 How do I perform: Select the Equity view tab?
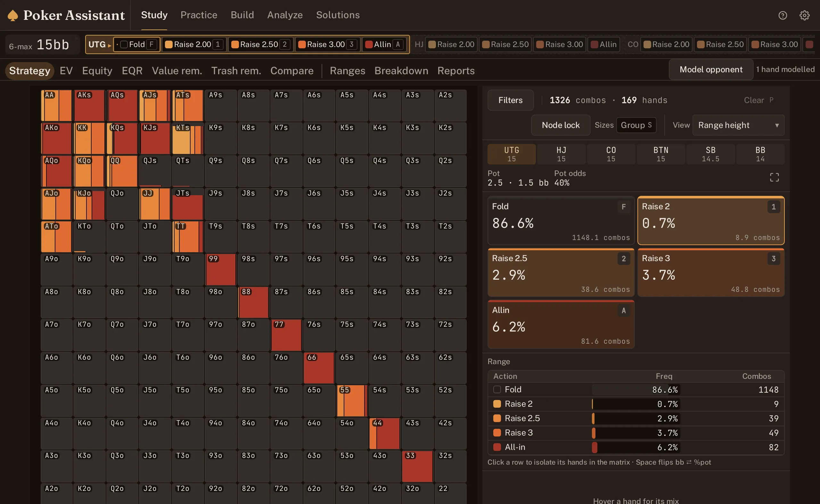(97, 71)
